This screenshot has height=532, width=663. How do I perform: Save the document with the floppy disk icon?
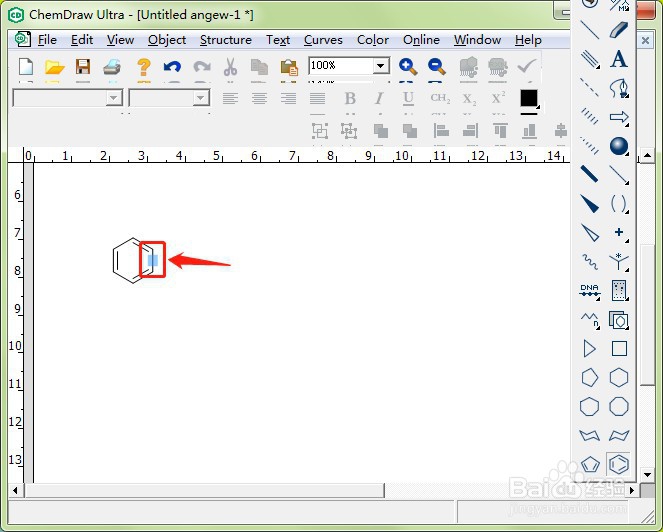coord(83,67)
